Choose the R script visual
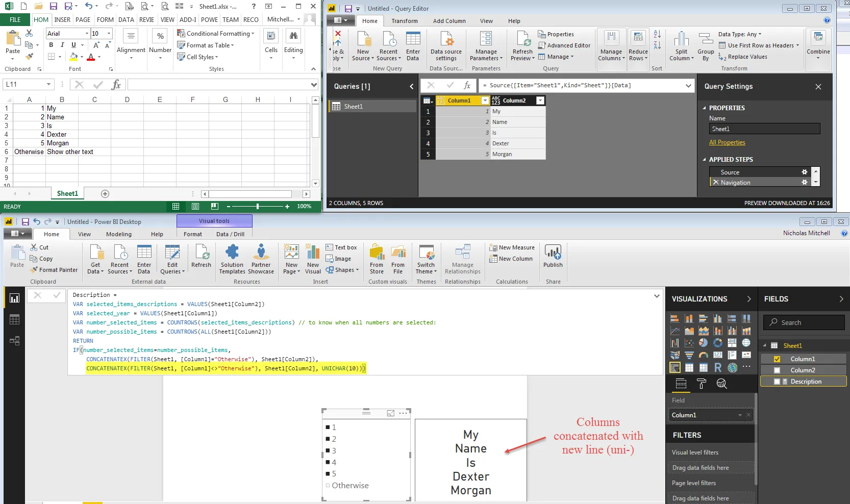The width and height of the screenshot is (850, 504). click(718, 367)
